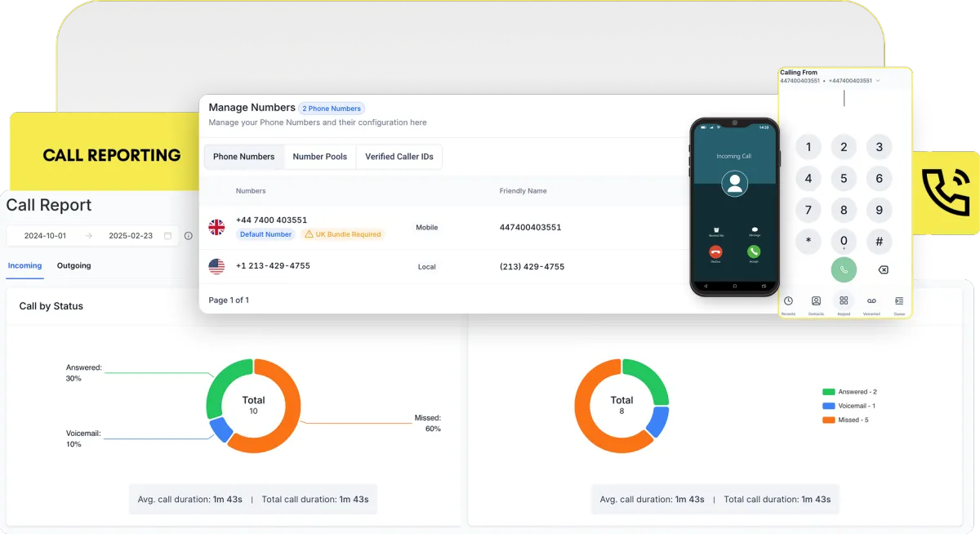Switch to the Number Pools tab
Image resolution: width=980 pixels, height=534 pixels.
(x=320, y=156)
